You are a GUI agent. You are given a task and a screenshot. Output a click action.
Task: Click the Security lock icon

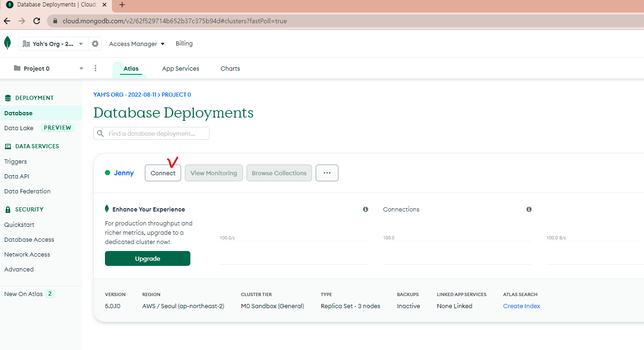pos(7,210)
